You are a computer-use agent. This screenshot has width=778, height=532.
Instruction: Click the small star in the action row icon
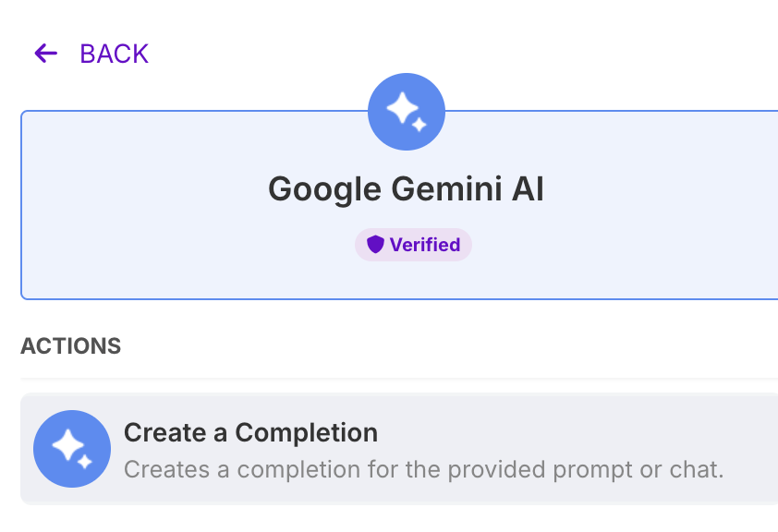85,462
